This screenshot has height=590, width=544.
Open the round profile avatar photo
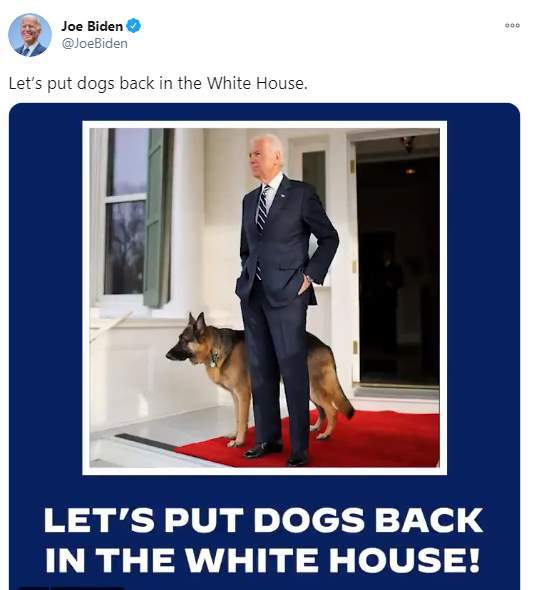tap(30, 35)
